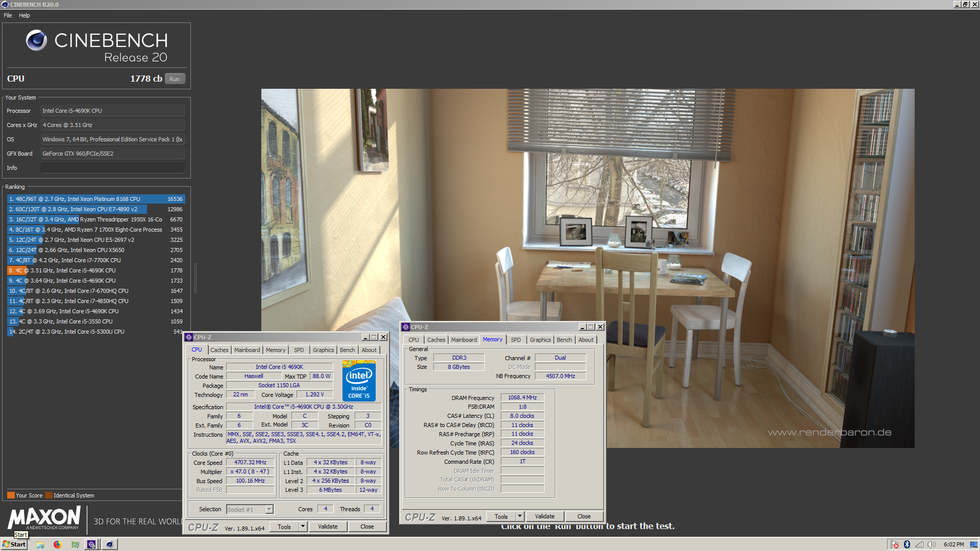Click Tools button in right CPU-Z
The height and width of the screenshot is (551, 980).
[x=501, y=517]
